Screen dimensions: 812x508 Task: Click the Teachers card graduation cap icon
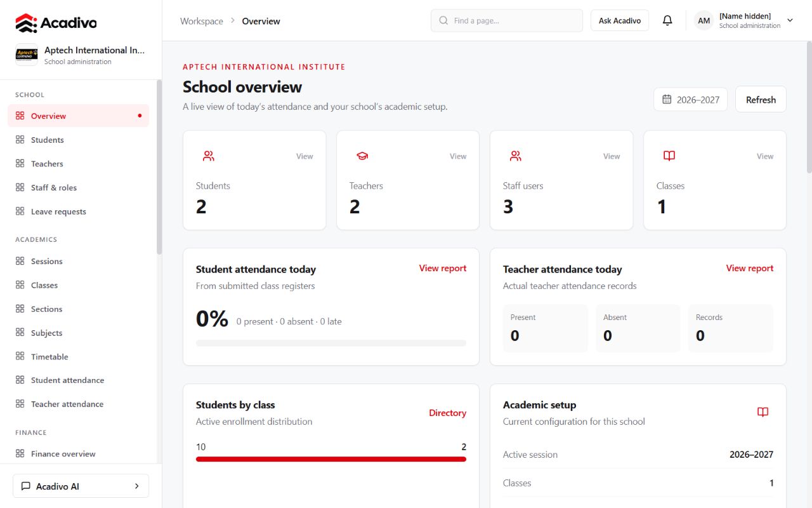[362, 156]
